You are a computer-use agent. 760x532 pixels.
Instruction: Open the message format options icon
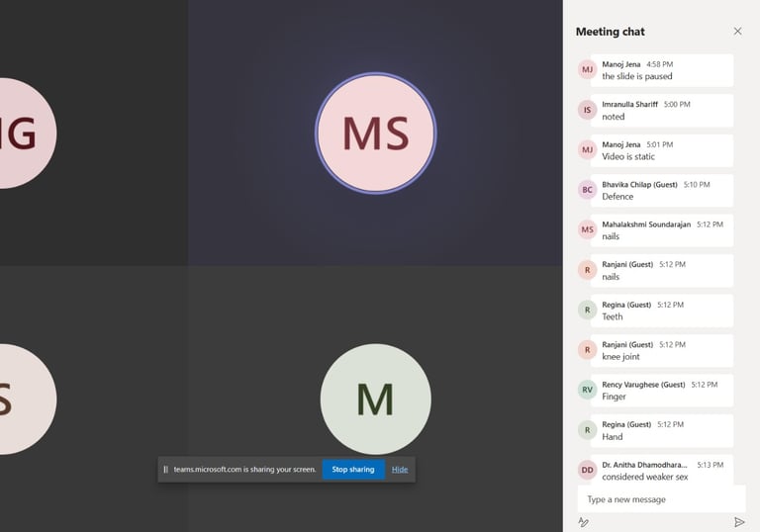pyautogui.click(x=584, y=522)
